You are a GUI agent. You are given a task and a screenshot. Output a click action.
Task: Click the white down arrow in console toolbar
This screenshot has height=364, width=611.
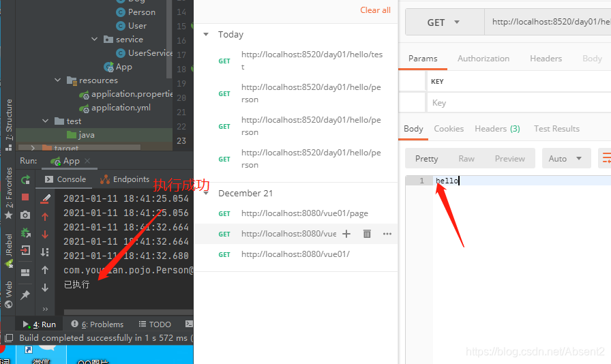tap(45, 288)
